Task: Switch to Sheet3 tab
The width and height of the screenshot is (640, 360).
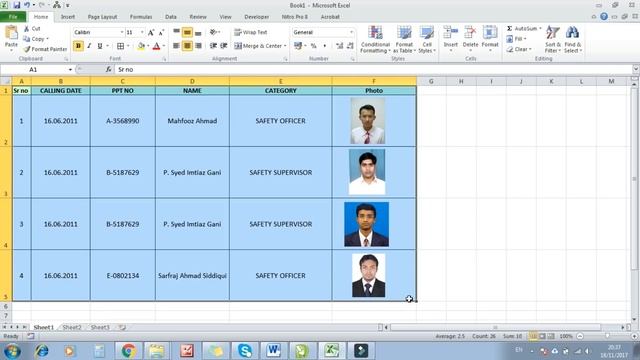Action: [x=100, y=327]
